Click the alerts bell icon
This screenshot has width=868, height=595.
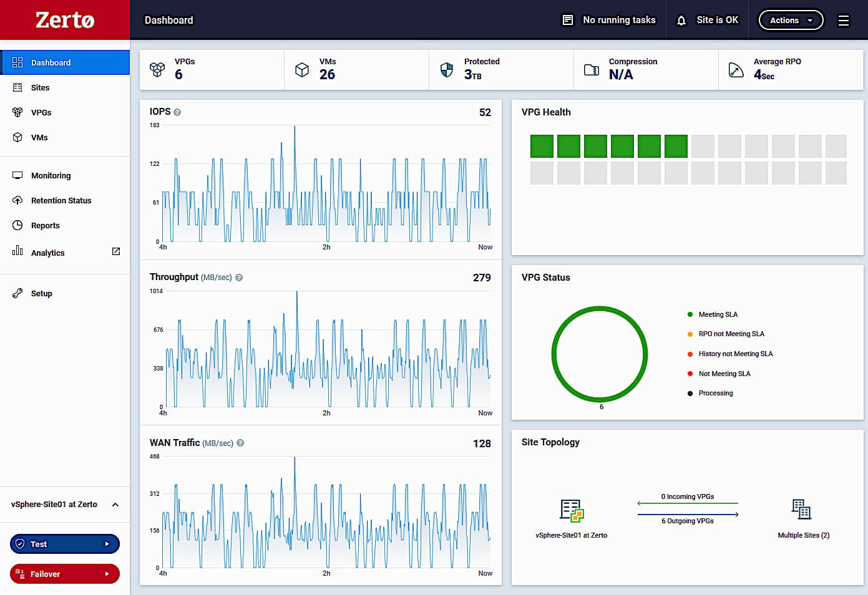[681, 21]
